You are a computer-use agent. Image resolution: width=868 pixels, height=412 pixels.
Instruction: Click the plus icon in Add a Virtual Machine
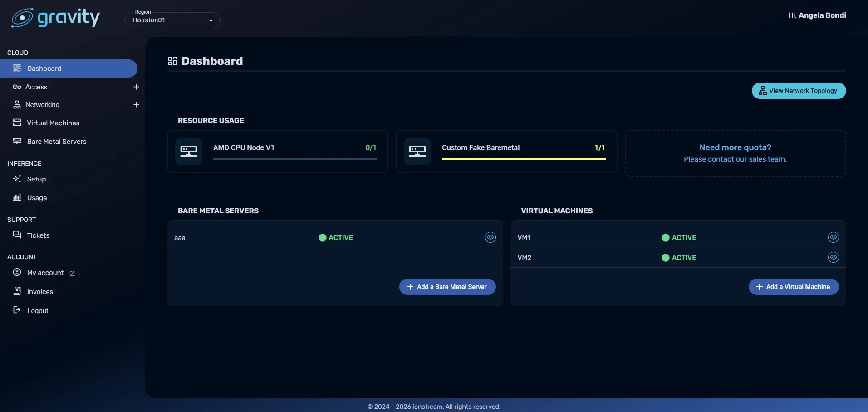tap(760, 287)
